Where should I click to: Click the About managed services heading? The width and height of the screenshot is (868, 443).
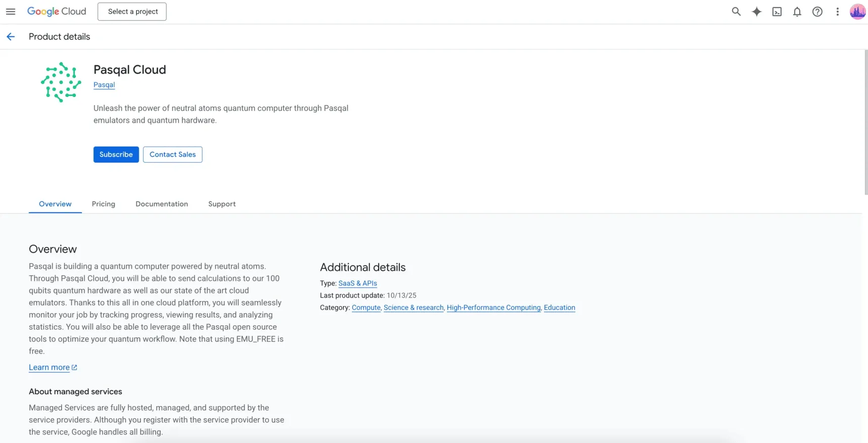point(75,391)
